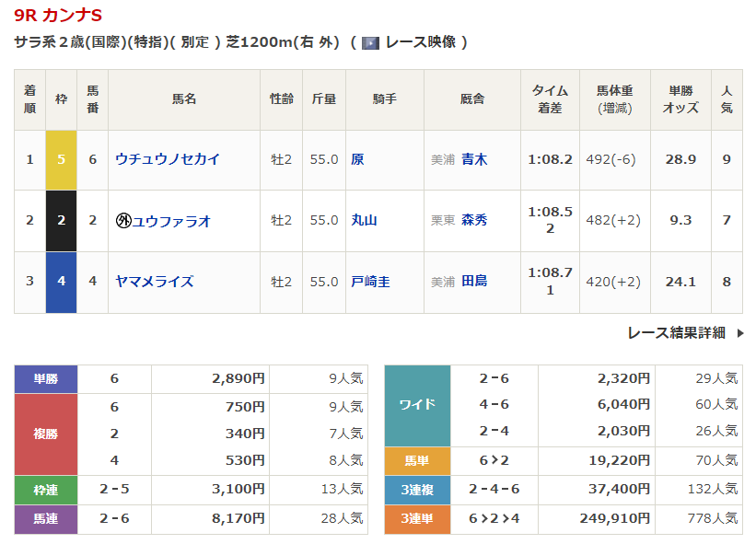Screen dimensions: 756x544
Task: Click the 3連単 payout label
Action: pos(417,519)
